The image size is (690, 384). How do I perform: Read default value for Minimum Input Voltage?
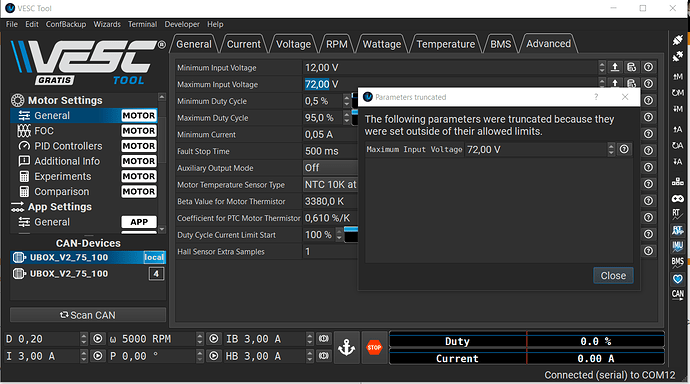pos(631,67)
